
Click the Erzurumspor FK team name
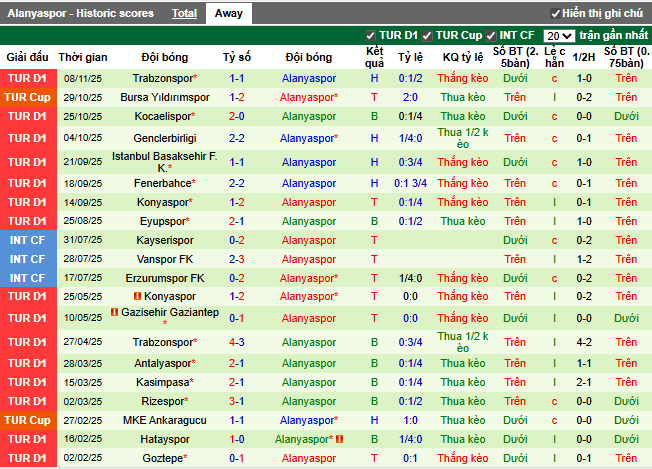pyautogui.click(x=165, y=278)
